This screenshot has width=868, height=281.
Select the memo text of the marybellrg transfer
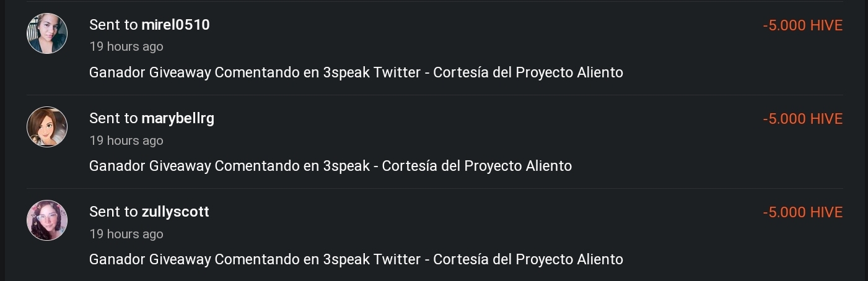[x=330, y=166]
